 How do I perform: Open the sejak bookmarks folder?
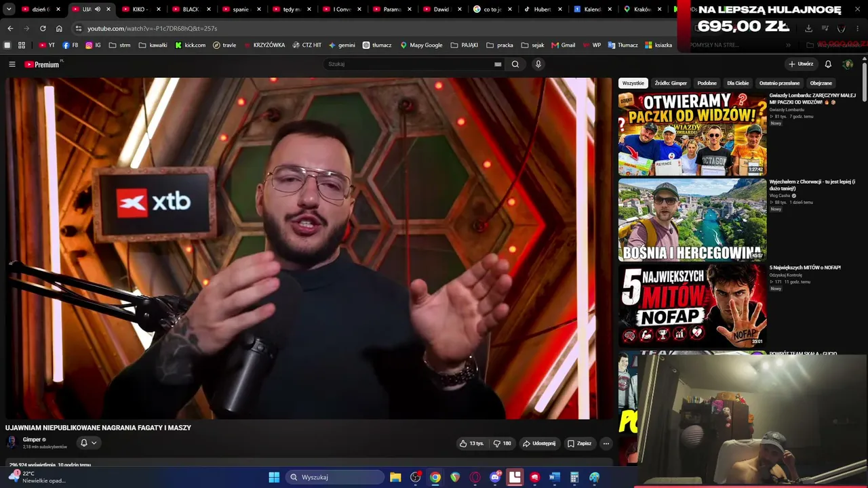(532, 45)
